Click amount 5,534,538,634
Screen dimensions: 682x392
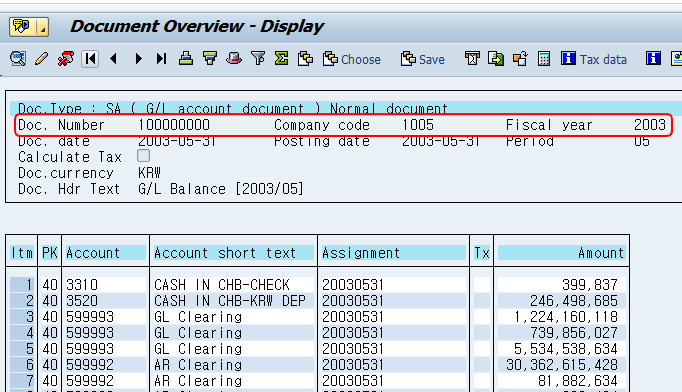coord(566,349)
